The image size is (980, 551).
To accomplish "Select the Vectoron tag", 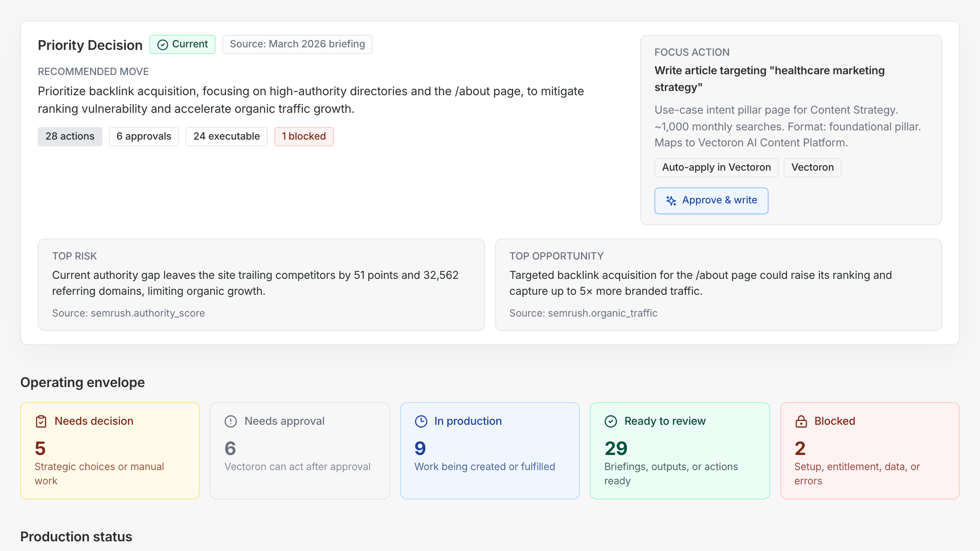I will point(812,167).
